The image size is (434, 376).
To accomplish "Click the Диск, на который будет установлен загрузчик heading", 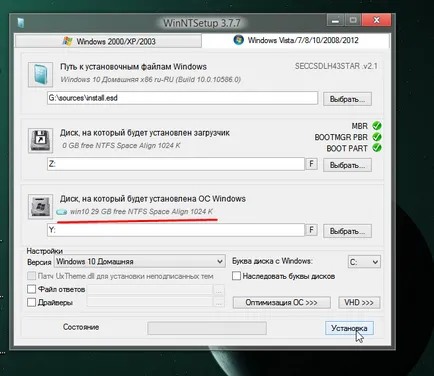I will 145,133.
